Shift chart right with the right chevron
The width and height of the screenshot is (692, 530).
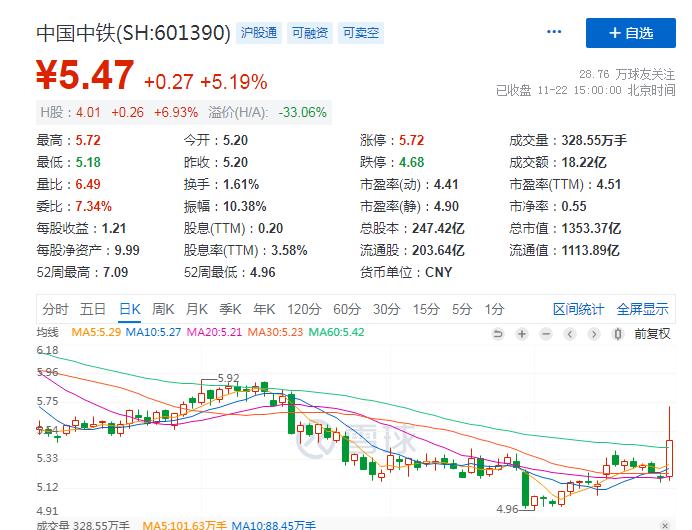[594, 334]
